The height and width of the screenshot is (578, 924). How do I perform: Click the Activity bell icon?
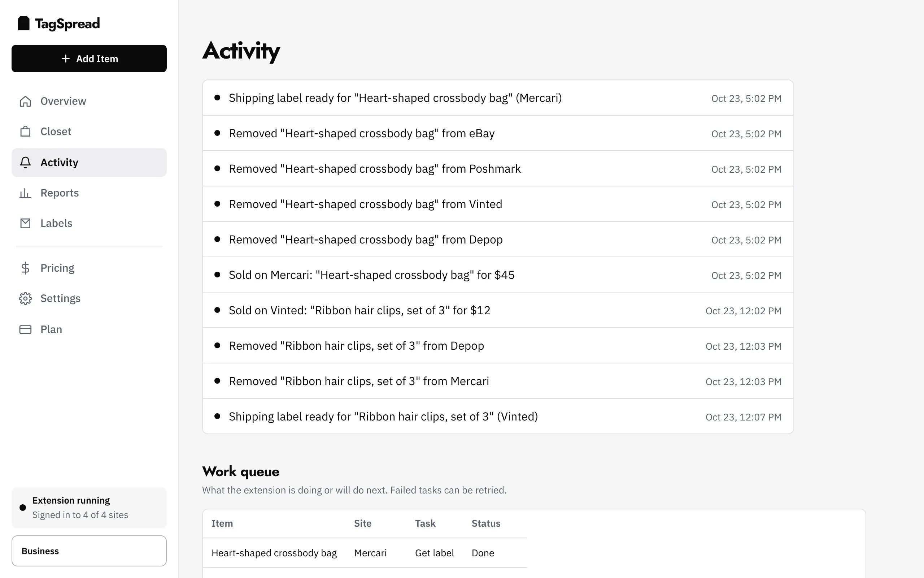click(x=25, y=163)
